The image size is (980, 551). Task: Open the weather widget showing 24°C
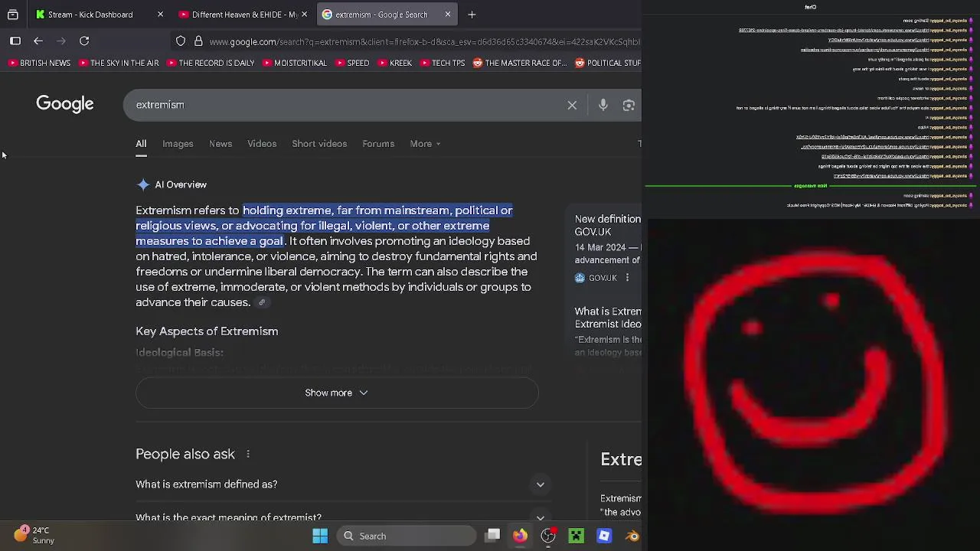tap(34, 535)
